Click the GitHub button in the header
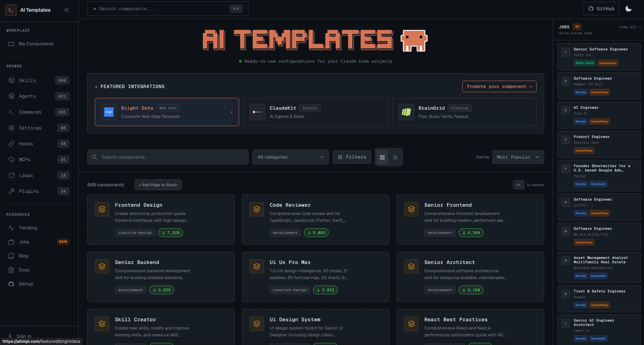The image size is (644, 345). pyautogui.click(x=601, y=9)
